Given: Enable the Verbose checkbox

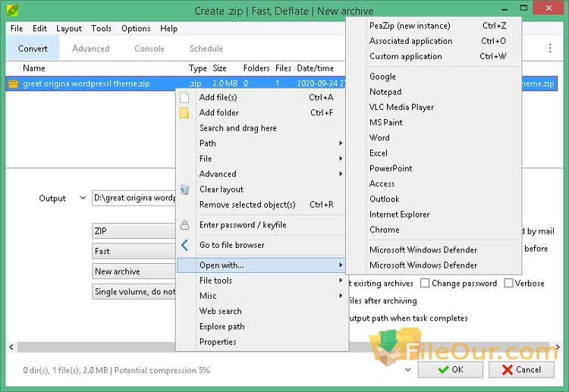Looking at the screenshot, I should click(509, 283).
